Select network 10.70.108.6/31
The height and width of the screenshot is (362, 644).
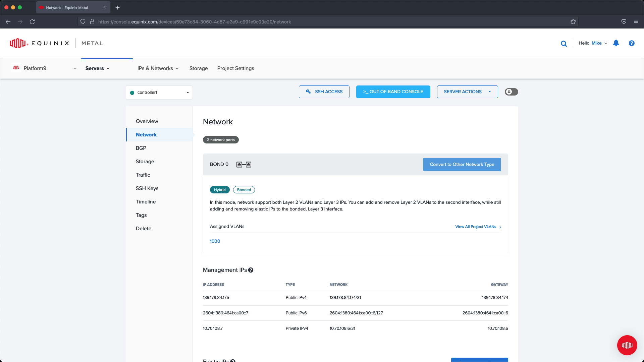(342, 328)
